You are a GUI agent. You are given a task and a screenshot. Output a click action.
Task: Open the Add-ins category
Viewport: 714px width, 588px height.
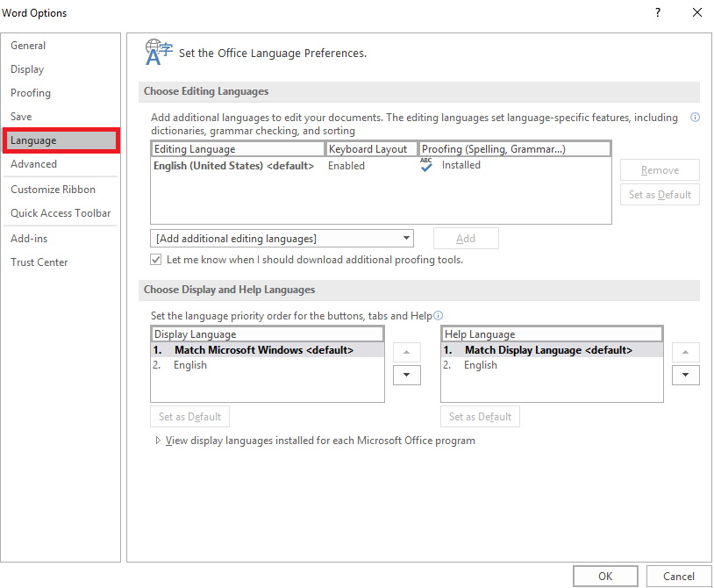pyautogui.click(x=29, y=239)
